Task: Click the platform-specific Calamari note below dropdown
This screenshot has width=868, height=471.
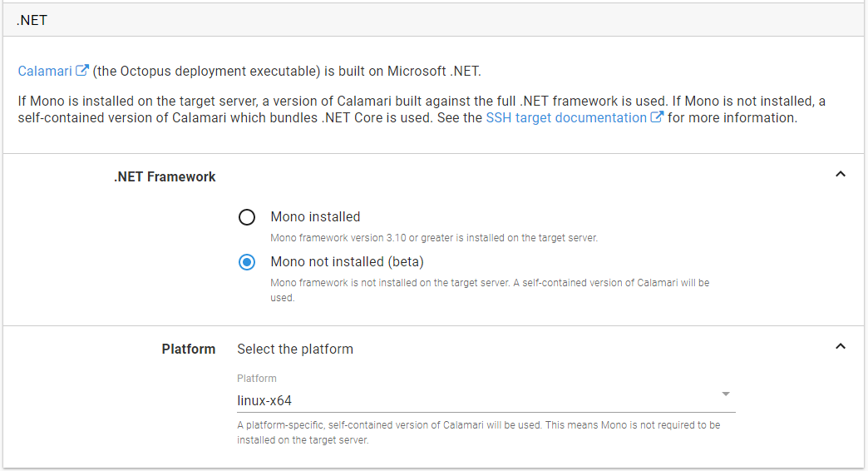Action: tap(478, 432)
